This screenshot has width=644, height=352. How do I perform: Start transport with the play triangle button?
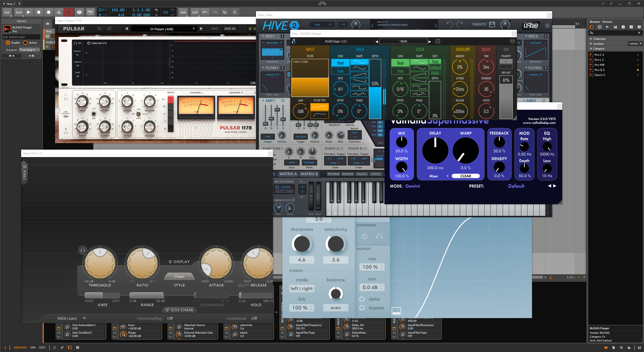click(x=29, y=12)
